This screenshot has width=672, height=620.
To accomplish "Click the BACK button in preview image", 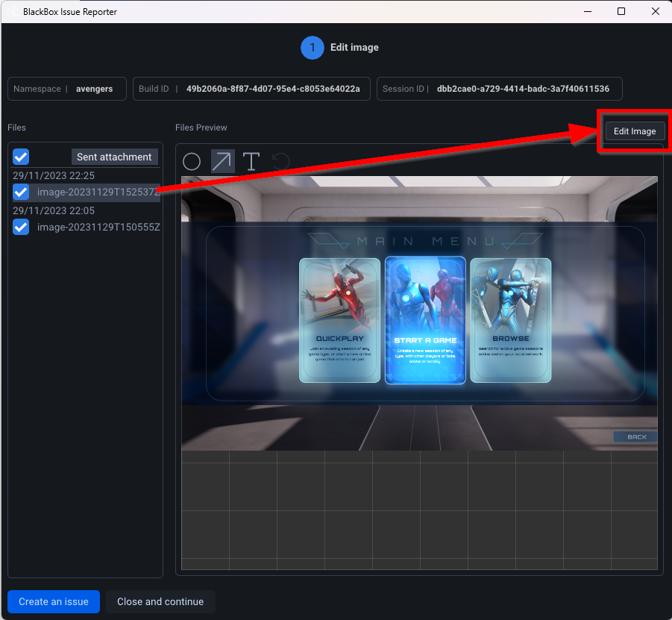I will (x=636, y=437).
